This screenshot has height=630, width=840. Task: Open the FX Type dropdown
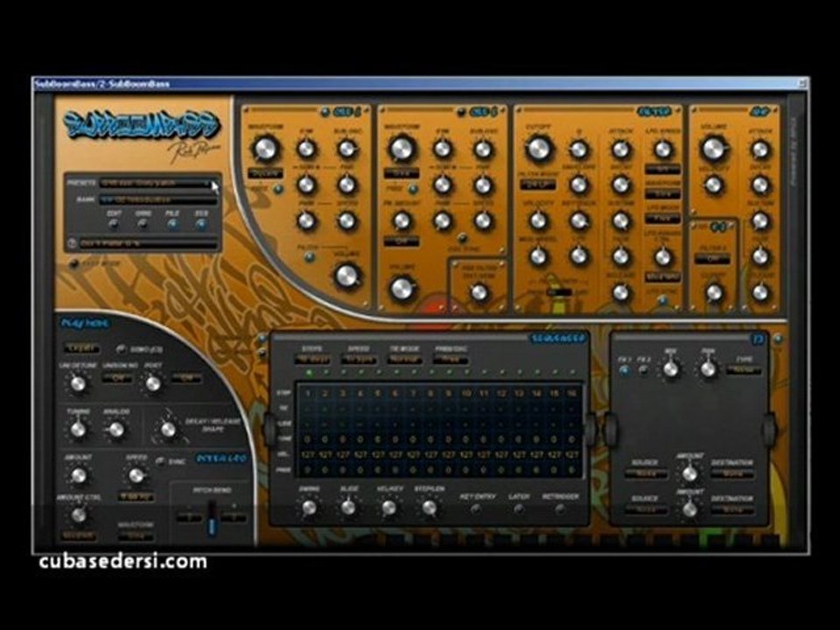click(x=744, y=370)
